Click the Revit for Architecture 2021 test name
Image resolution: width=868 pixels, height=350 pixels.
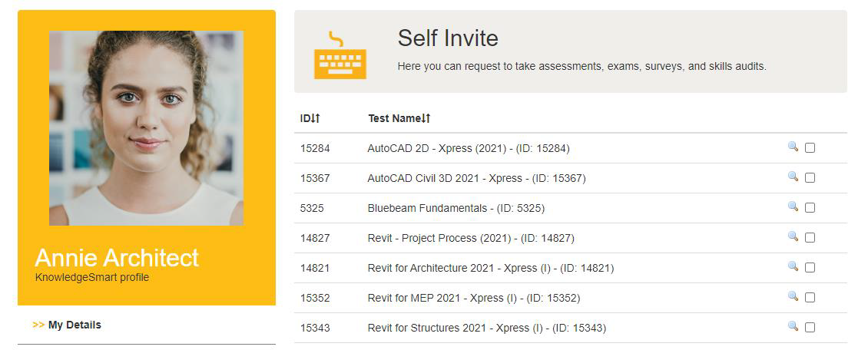tap(491, 268)
